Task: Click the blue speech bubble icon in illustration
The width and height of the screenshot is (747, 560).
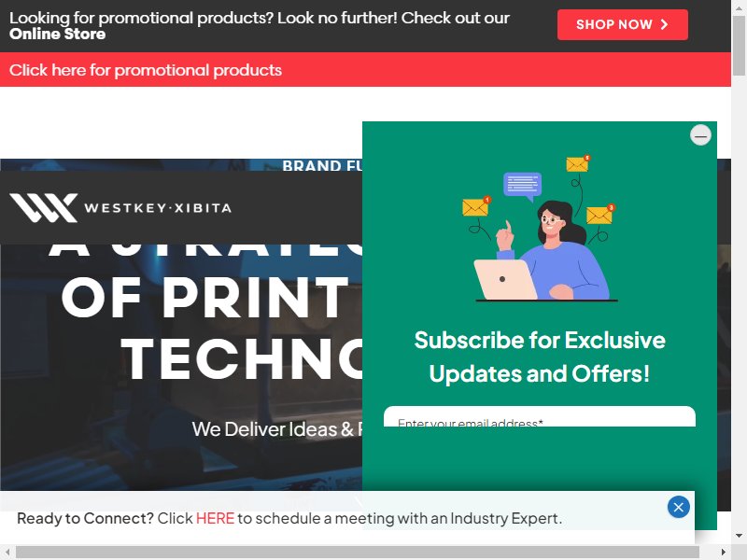Action: [522, 185]
